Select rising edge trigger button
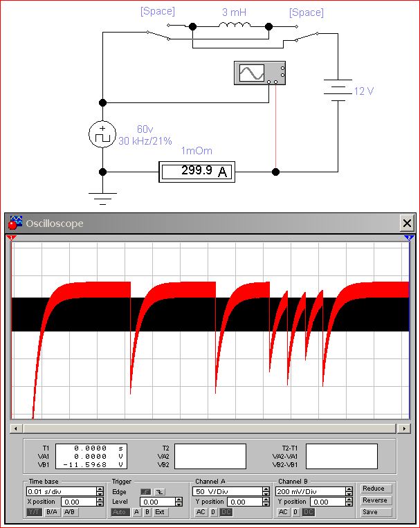The image size is (420, 528). coord(146,491)
